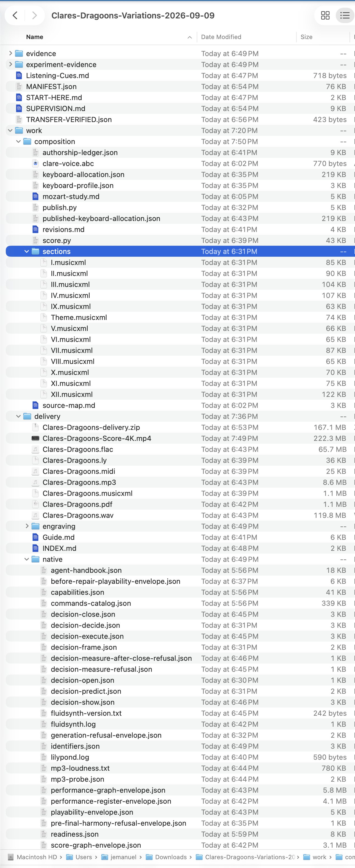This screenshot has height=868, width=355.
Task: Select the Theme.musicxml file icon
Action: tap(44, 317)
